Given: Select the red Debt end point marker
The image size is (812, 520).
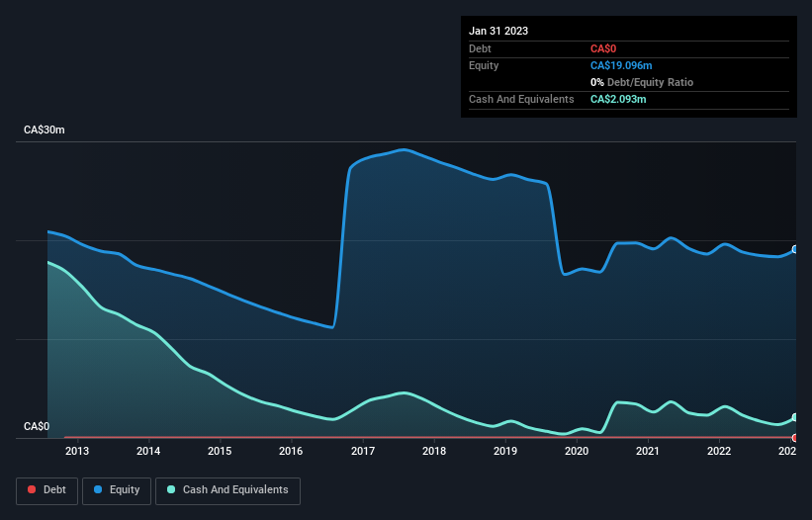Looking at the screenshot, I should coord(795,438).
